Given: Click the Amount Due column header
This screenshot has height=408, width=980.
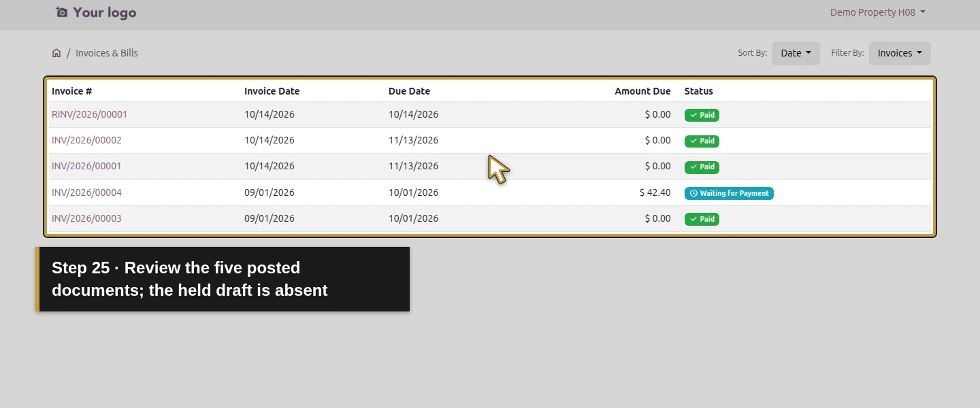Looking at the screenshot, I should point(642,91).
